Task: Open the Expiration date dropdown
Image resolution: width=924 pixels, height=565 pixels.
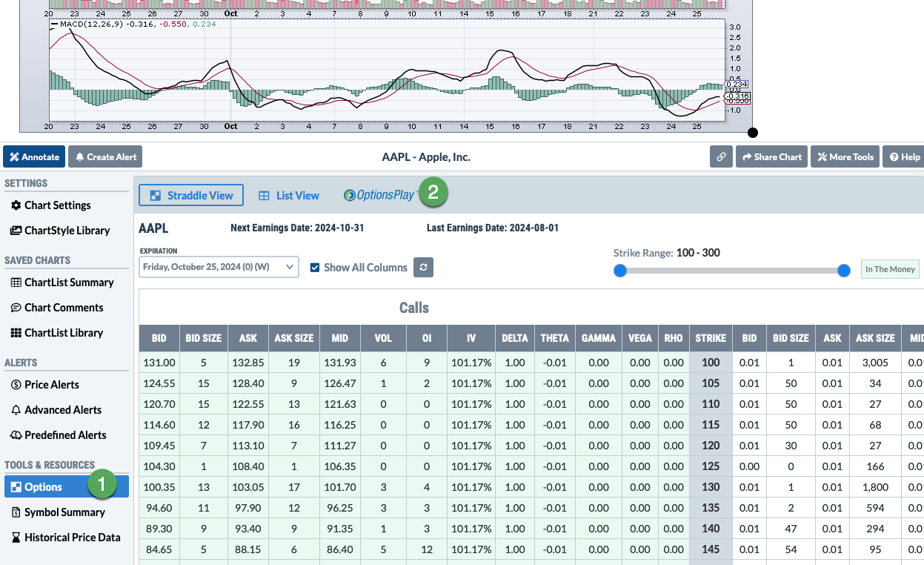Action: click(219, 268)
